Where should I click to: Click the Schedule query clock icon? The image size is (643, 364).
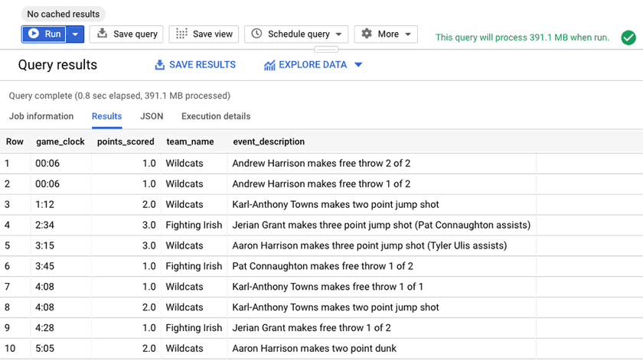(x=256, y=34)
